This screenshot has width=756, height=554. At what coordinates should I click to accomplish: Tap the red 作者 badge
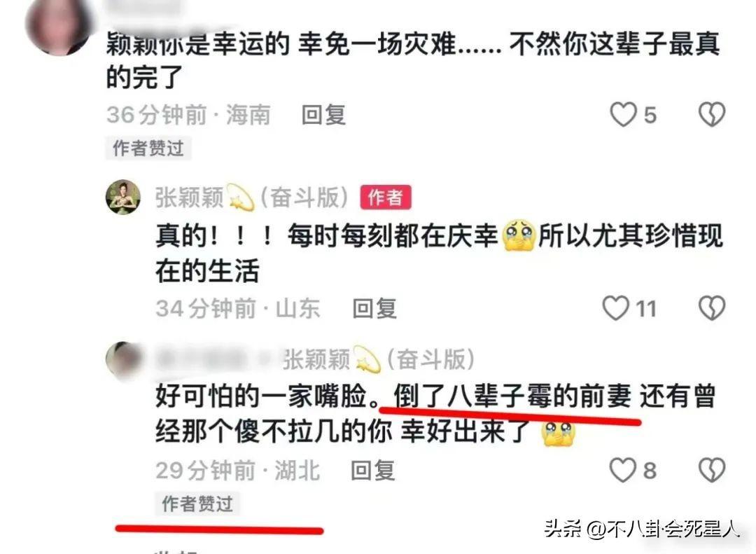tap(386, 198)
